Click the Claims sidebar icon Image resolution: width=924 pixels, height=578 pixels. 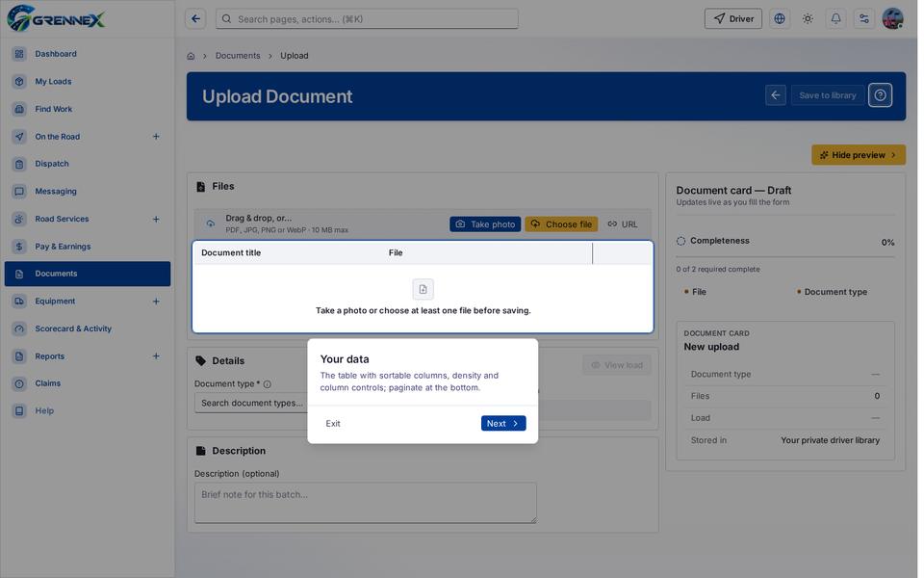(19, 383)
